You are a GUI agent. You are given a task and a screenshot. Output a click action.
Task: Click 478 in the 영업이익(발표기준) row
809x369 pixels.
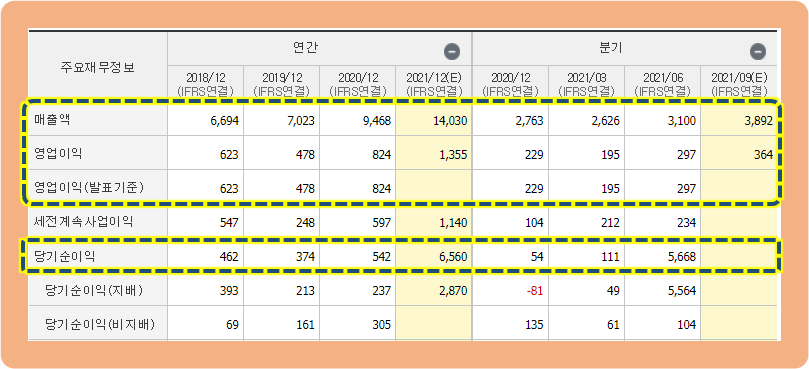(x=305, y=189)
